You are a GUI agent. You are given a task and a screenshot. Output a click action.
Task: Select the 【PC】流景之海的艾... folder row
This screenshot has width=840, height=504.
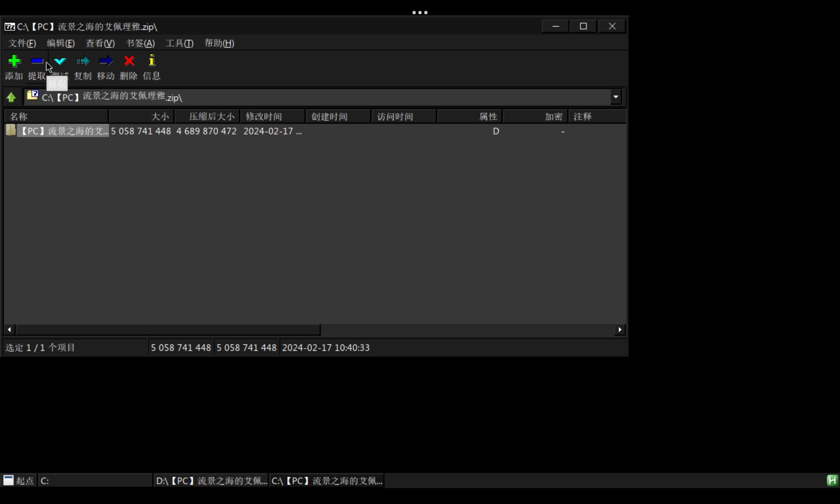[x=63, y=131]
